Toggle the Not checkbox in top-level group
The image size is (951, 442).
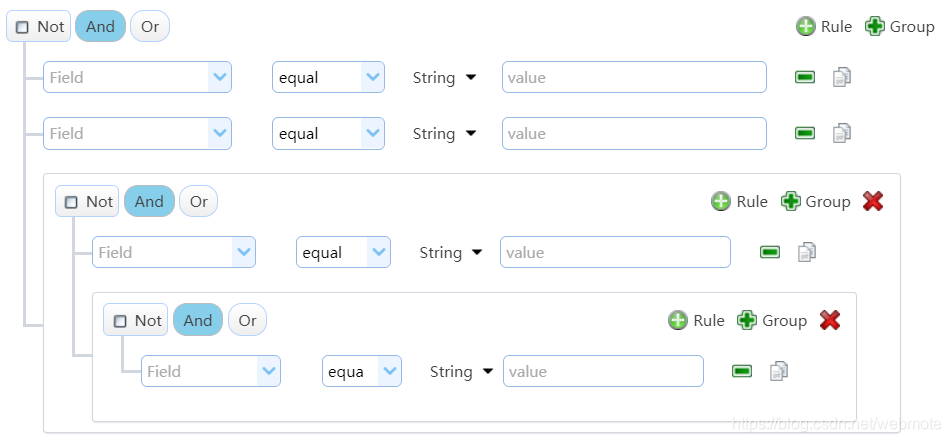tap(23, 27)
